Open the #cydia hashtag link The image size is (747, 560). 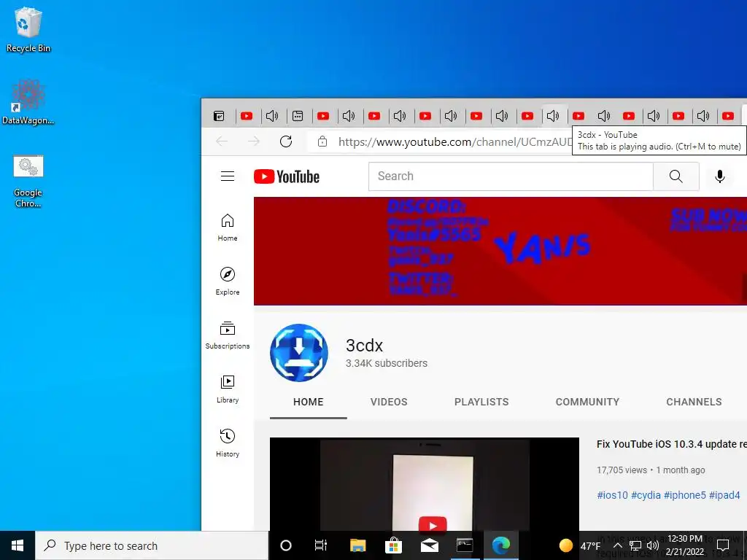[646, 495]
